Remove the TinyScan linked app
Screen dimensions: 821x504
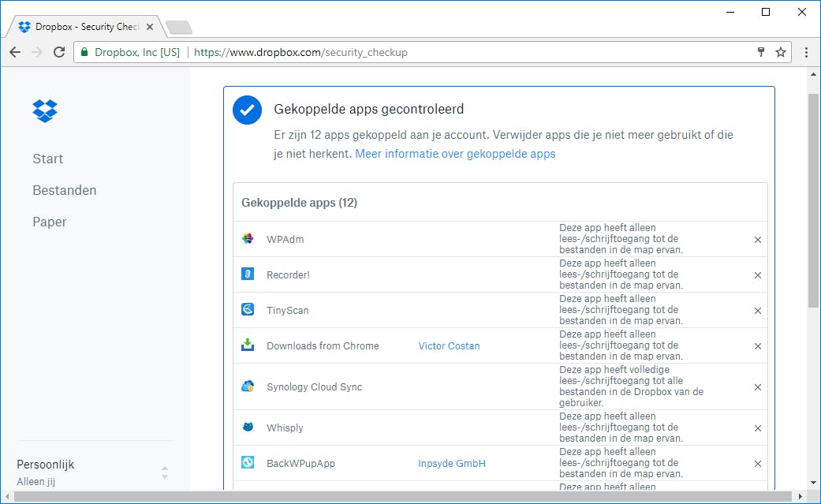click(758, 311)
